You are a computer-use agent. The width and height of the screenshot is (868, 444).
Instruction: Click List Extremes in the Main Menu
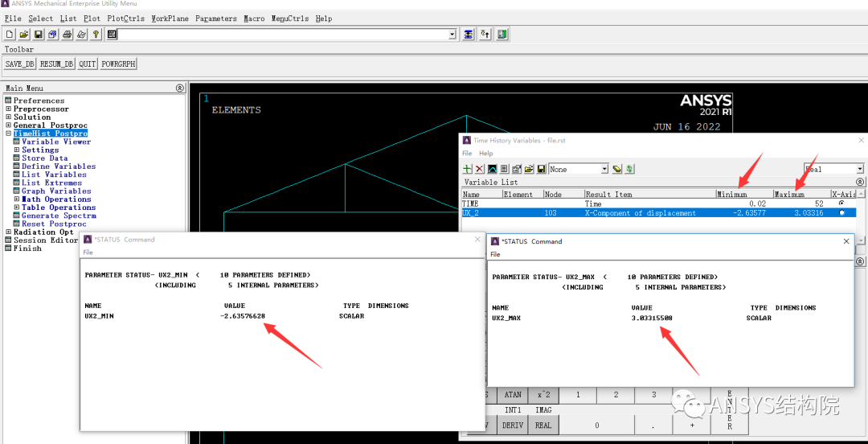point(51,183)
